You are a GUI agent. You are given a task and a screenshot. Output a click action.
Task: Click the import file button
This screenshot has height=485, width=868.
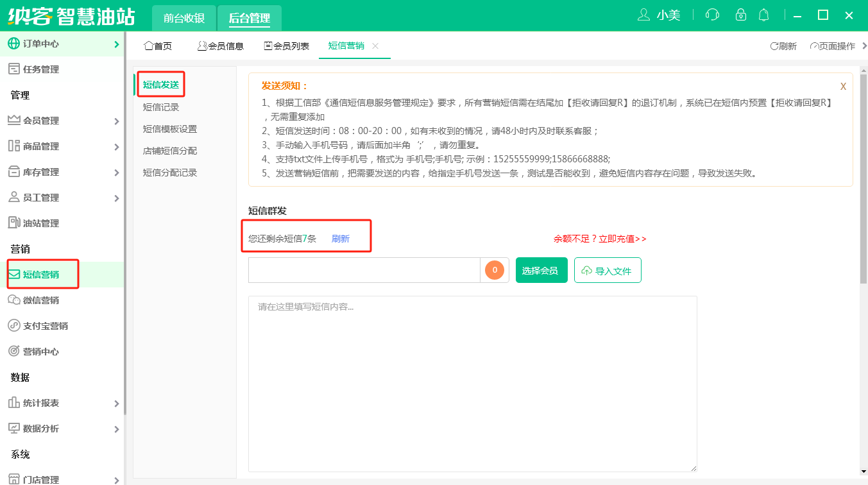tap(607, 271)
